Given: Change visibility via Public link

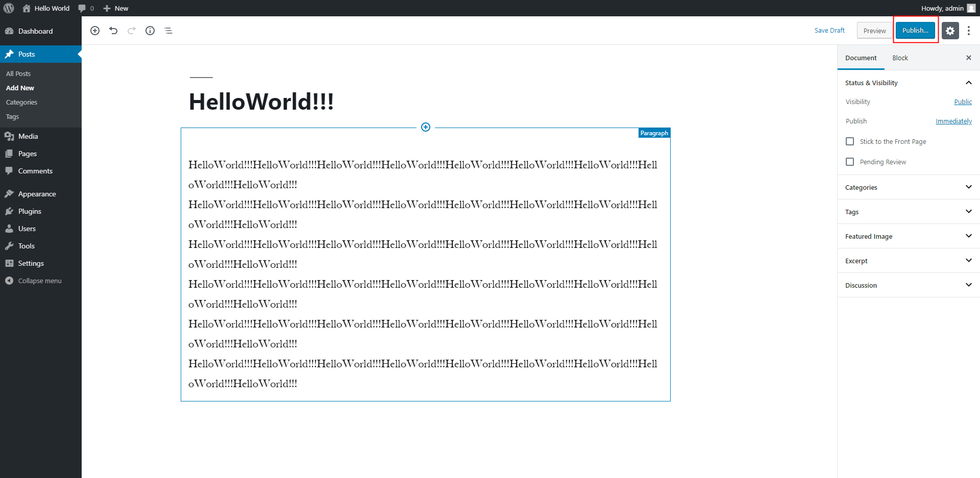Looking at the screenshot, I should pyautogui.click(x=963, y=102).
